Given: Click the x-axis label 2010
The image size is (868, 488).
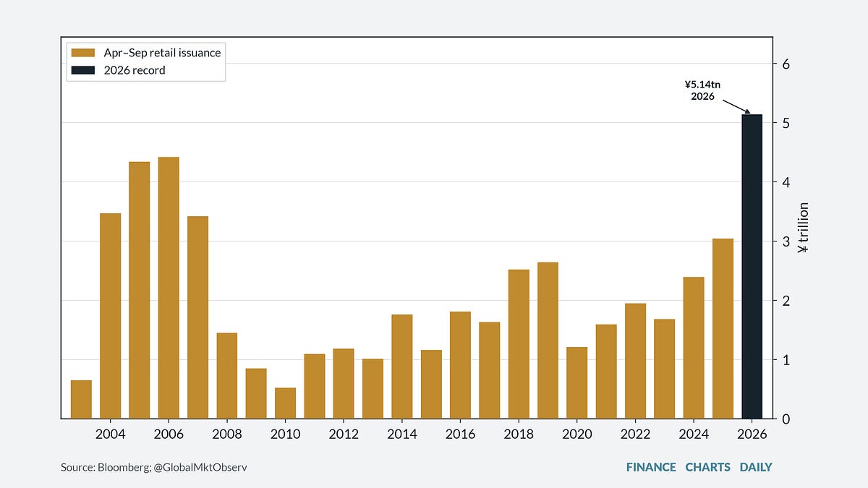Looking at the screenshot, I should [285, 434].
